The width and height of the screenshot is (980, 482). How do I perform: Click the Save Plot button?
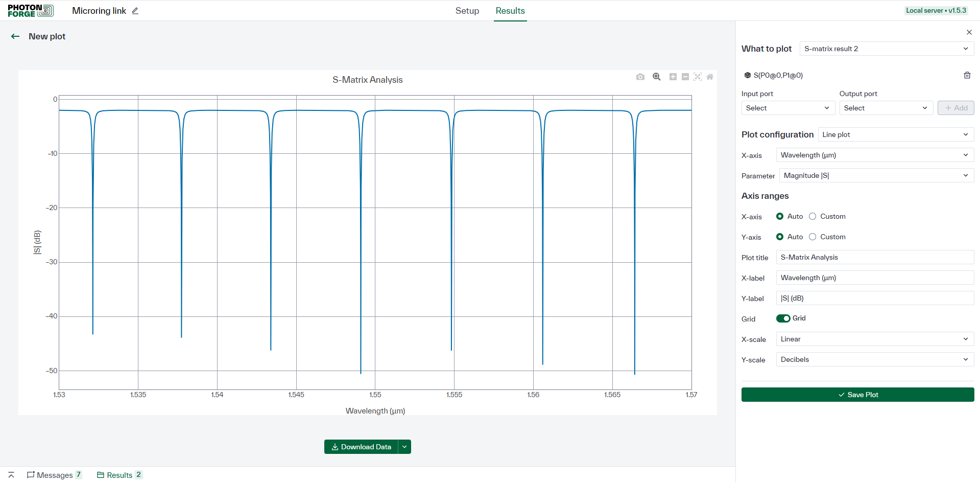857,395
